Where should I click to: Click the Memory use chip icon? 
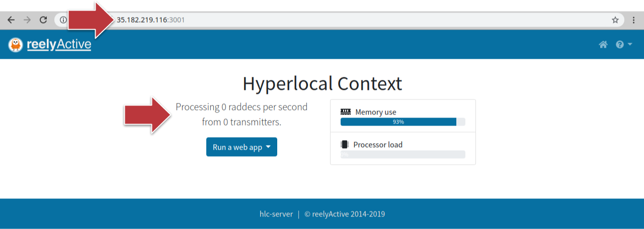[345, 112]
